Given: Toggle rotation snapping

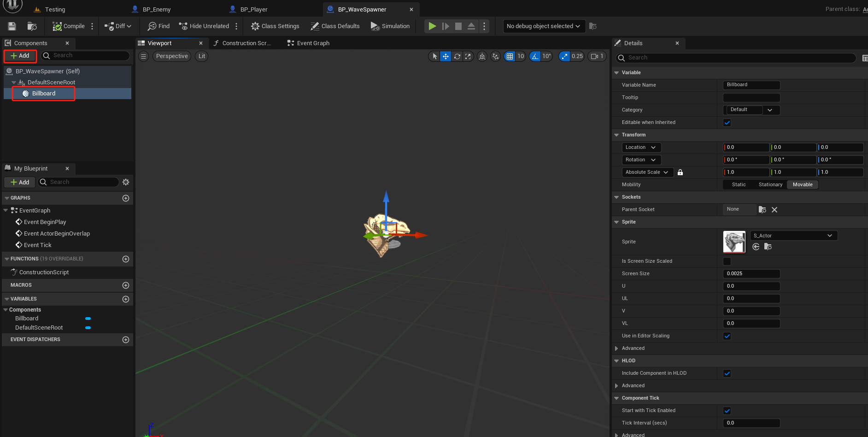Looking at the screenshot, I should [x=535, y=56].
